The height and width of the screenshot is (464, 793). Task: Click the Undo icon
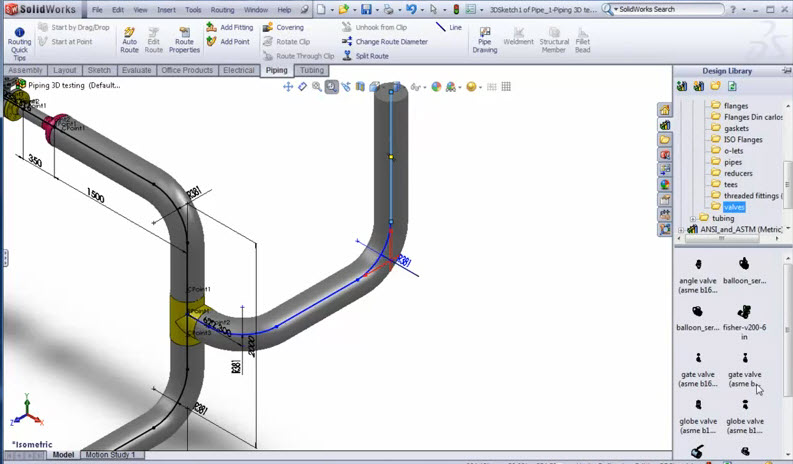411,9
